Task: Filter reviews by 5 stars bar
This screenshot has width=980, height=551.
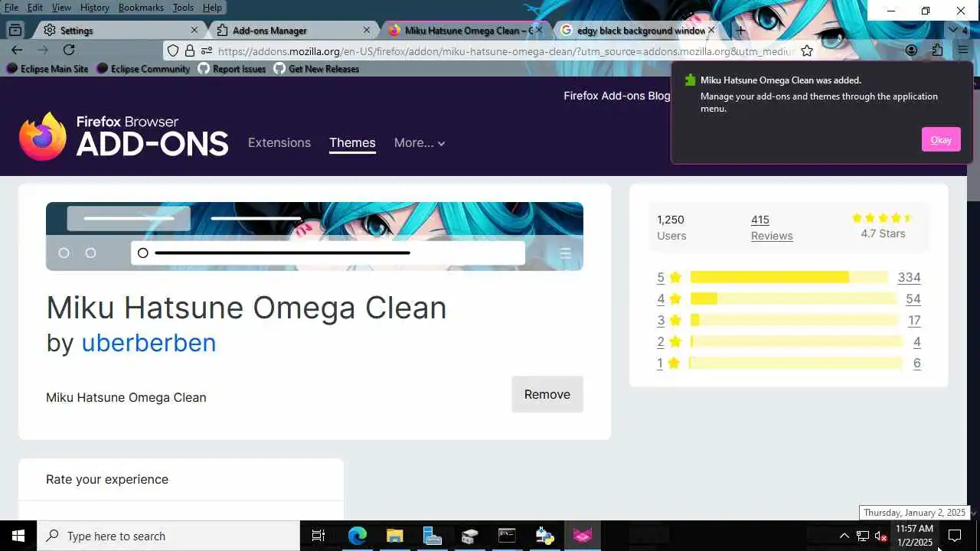Action: [x=789, y=277]
